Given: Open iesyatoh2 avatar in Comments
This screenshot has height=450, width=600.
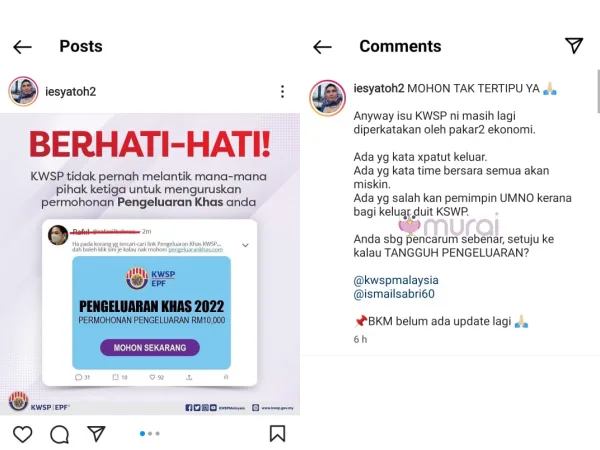Looking at the screenshot, I should (x=328, y=98).
